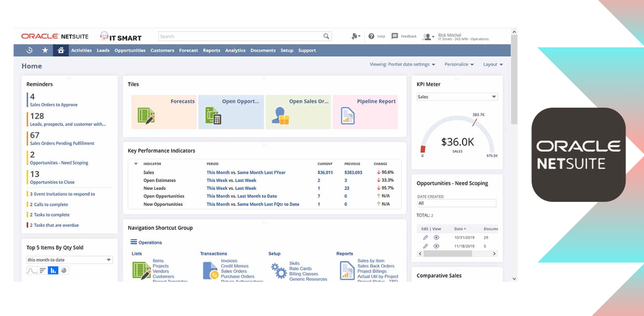Expand the 'this month to date' dropdown
Screen dimensions: 644x316
(69, 260)
